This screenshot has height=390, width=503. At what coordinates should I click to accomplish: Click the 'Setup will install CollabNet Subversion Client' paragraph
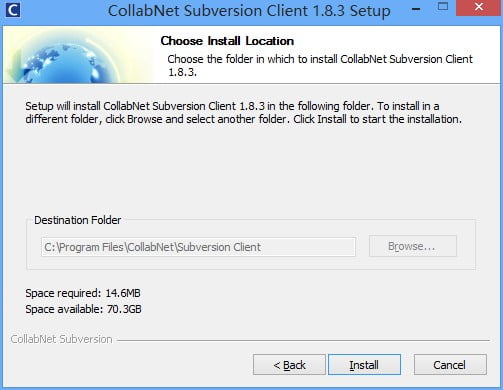[x=244, y=112]
